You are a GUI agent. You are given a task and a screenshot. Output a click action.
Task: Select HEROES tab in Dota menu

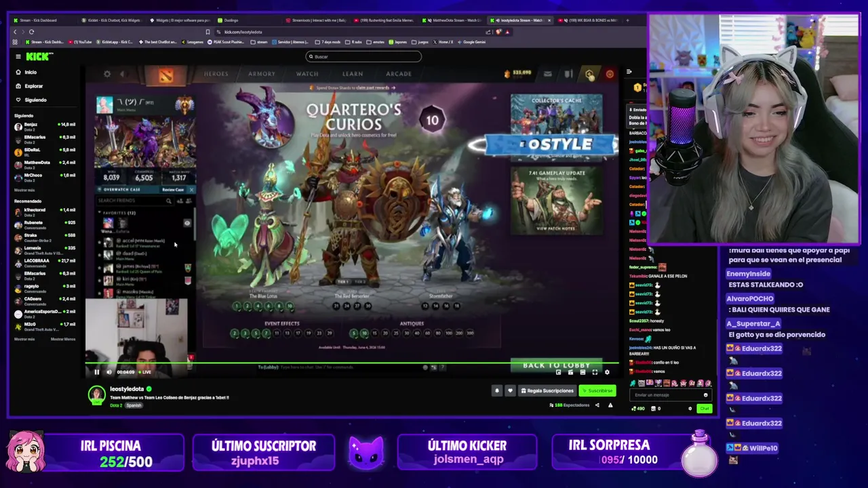[216, 74]
